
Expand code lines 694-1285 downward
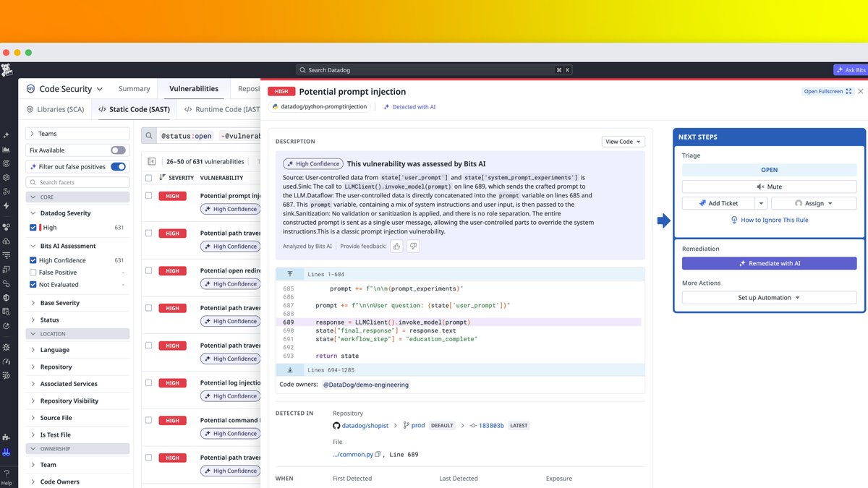tap(290, 369)
